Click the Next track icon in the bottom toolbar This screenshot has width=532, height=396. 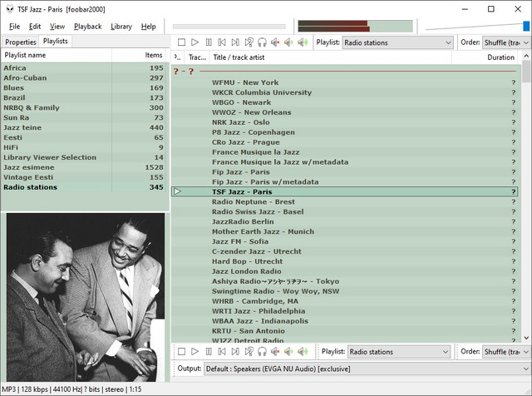[x=235, y=351]
